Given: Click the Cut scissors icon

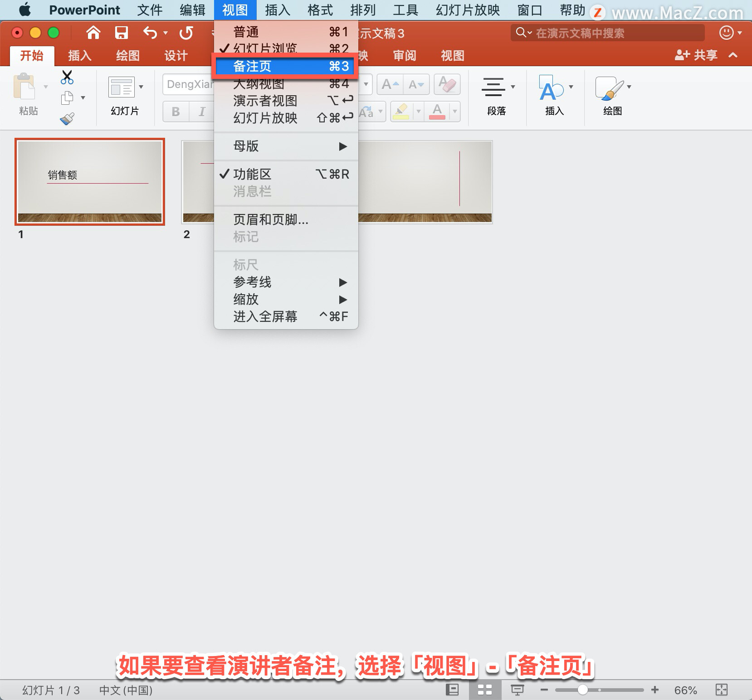Looking at the screenshot, I should [67, 77].
